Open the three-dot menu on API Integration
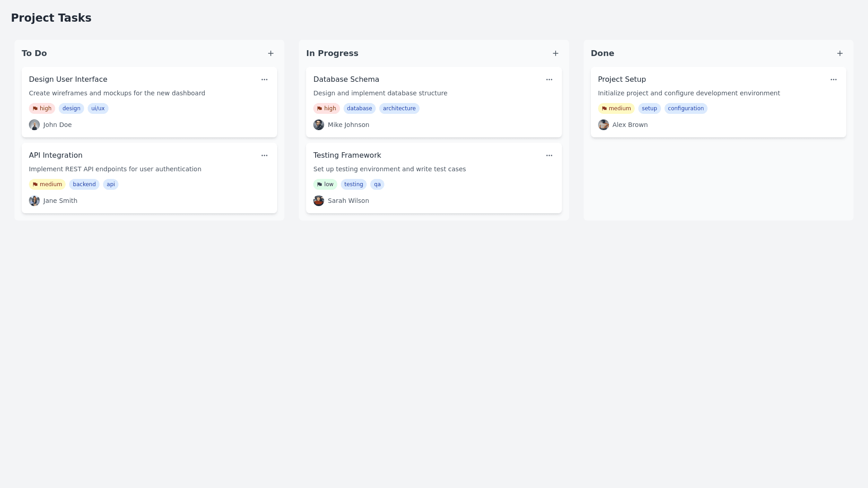Viewport: 868px width, 488px height. tap(264, 155)
